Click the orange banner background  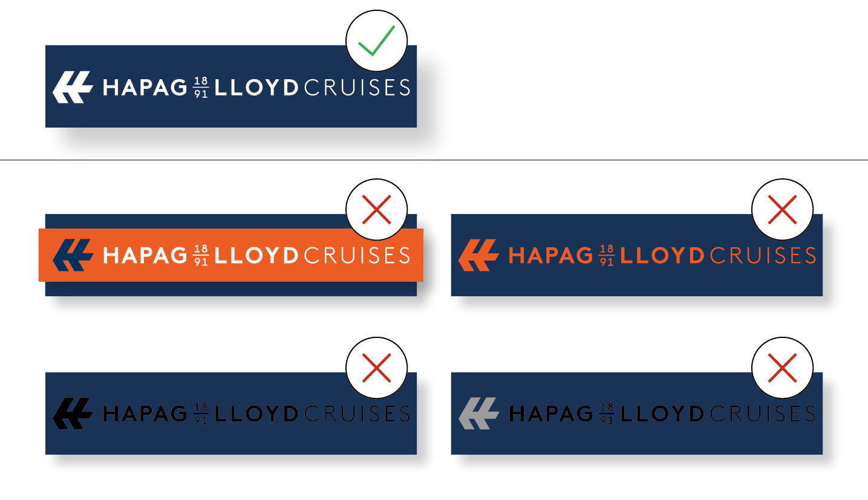pos(230,255)
